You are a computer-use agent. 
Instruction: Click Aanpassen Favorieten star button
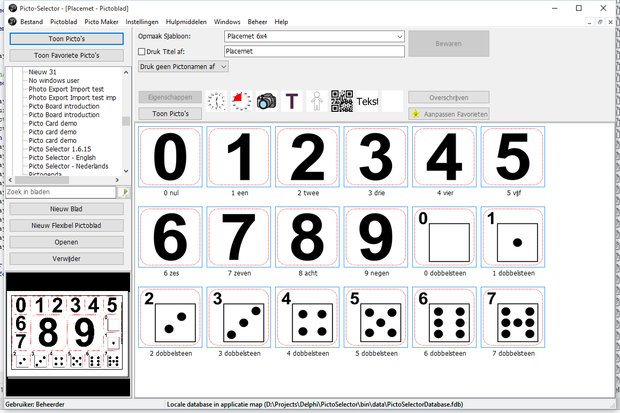tap(448, 115)
